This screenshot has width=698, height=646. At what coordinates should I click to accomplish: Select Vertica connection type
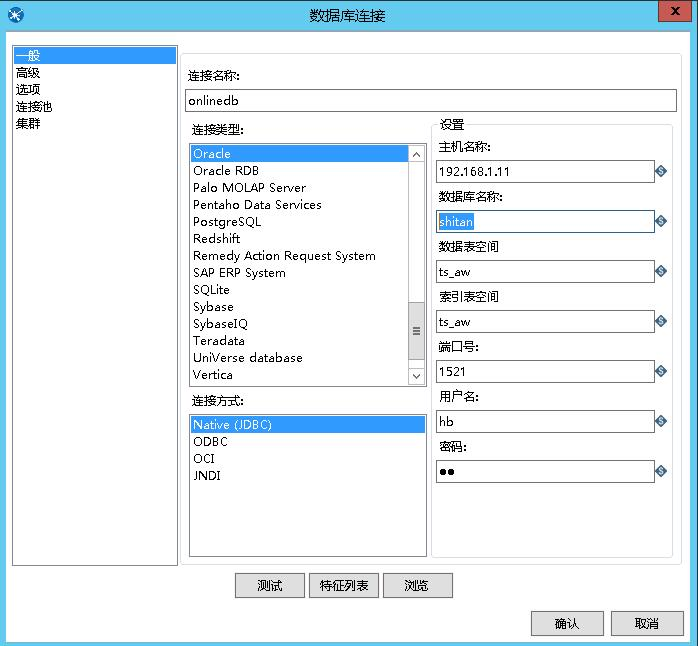click(x=299, y=375)
